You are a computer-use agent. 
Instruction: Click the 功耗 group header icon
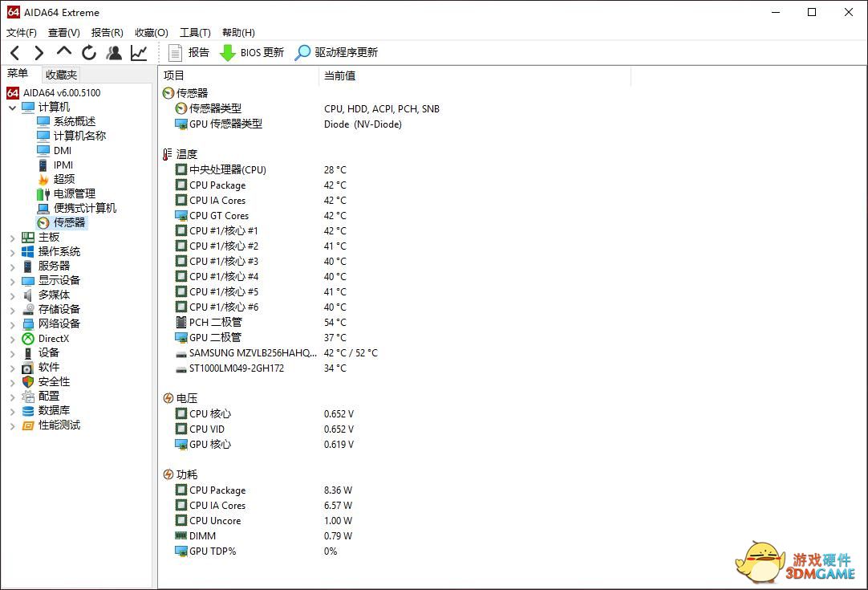(x=168, y=474)
